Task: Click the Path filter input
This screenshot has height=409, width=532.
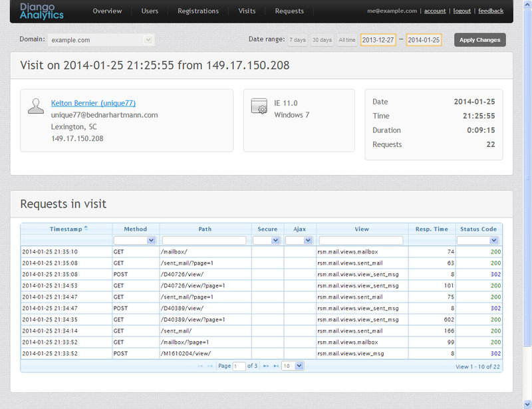Action: click(x=204, y=240)
